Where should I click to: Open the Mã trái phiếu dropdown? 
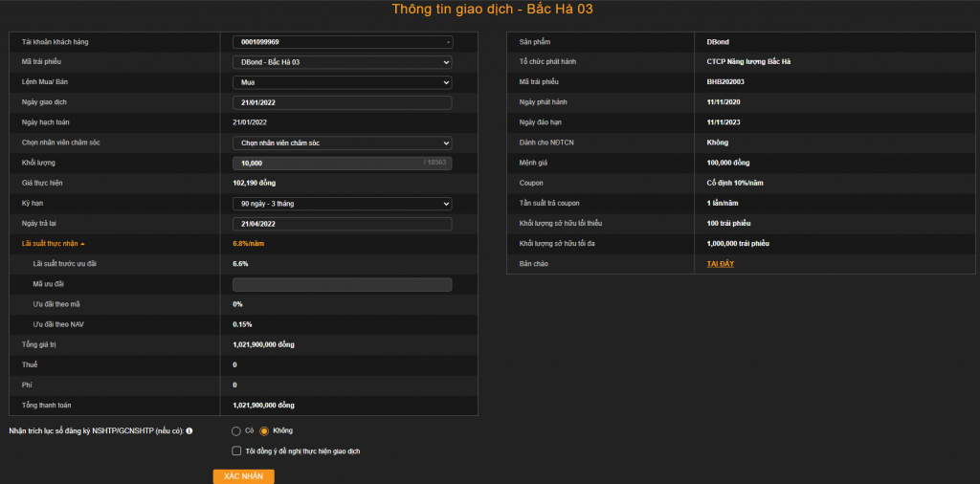pyautogui.click(x=342, y=62)
